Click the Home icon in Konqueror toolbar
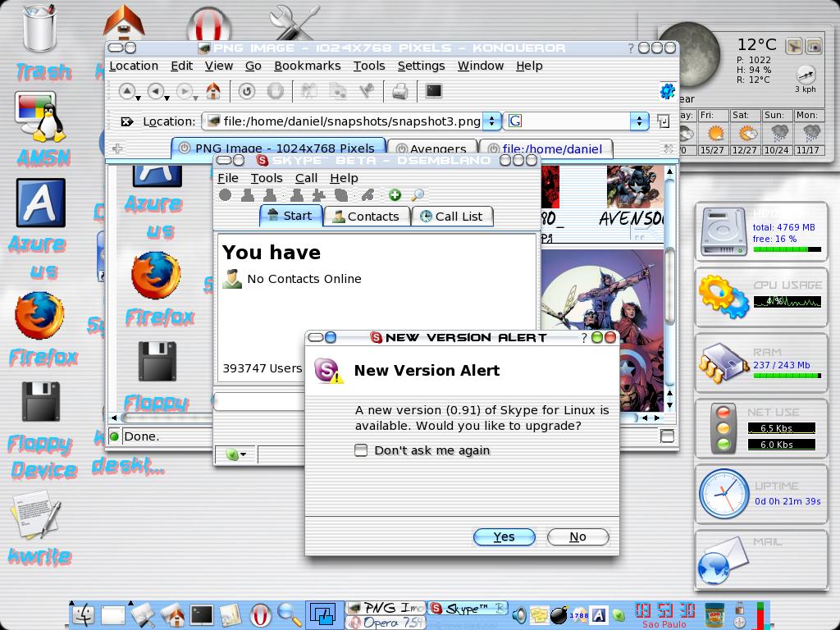The image size is (840, 630). coord(213,92)
